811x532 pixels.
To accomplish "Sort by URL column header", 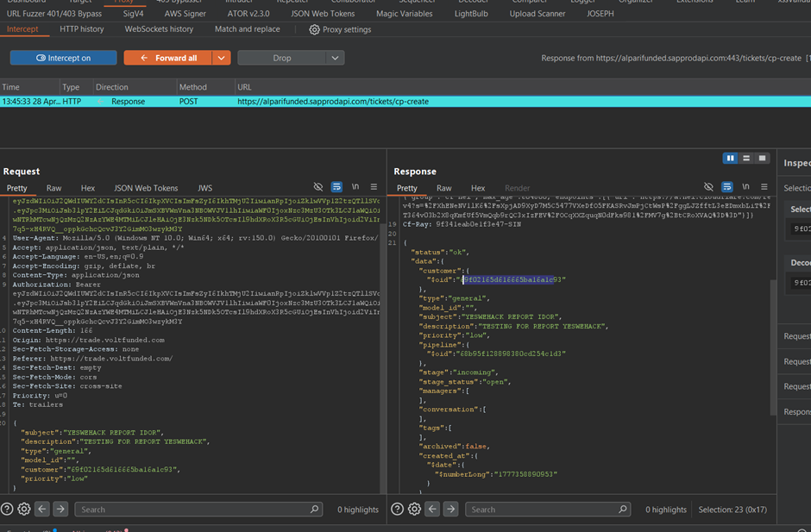I will 522,87.
